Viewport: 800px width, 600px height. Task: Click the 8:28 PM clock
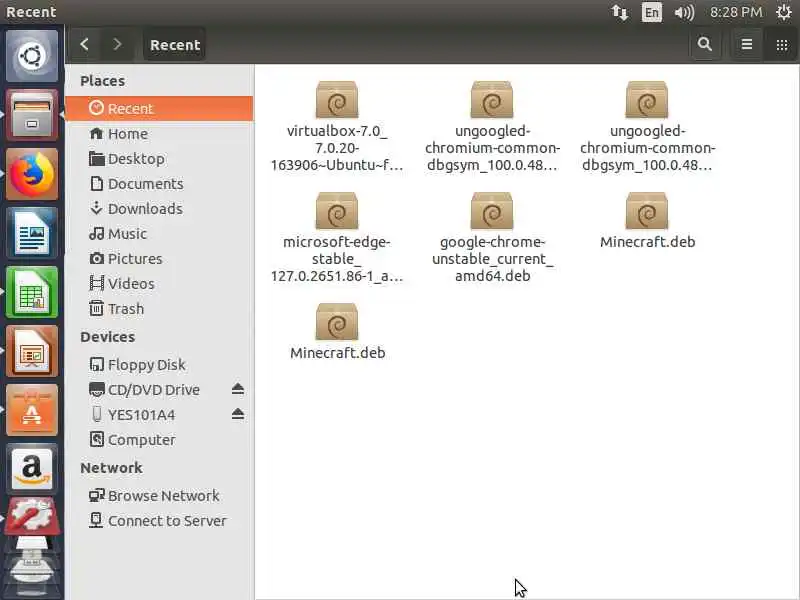click(x=736, y=12)
